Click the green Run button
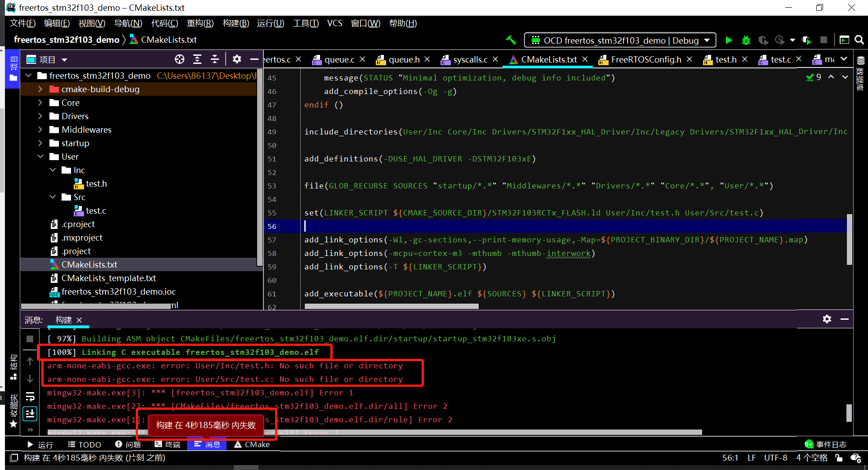Viewport: 868px width, 470px height. [x=729, y=40]
